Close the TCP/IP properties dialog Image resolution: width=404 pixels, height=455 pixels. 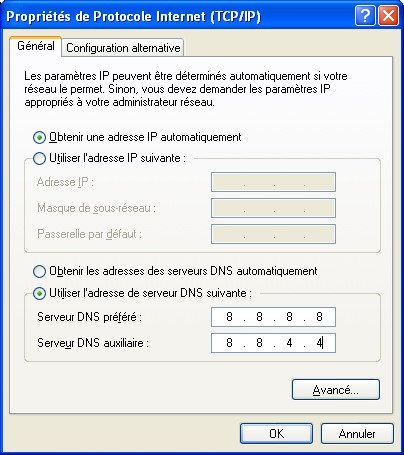coord(388,16)
